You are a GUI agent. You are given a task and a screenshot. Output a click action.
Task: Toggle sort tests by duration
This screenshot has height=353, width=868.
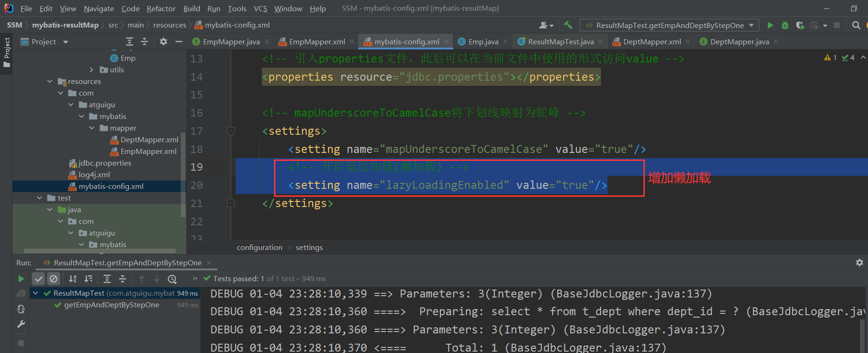88,279
